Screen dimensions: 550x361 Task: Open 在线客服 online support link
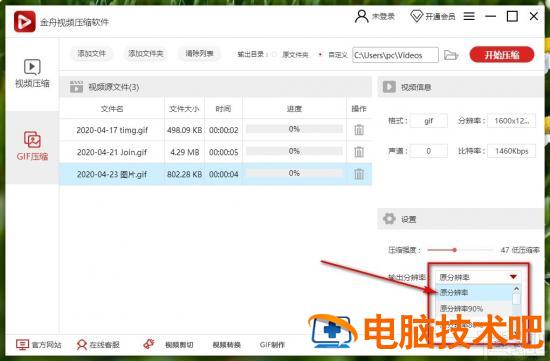(x=98, y=345)
